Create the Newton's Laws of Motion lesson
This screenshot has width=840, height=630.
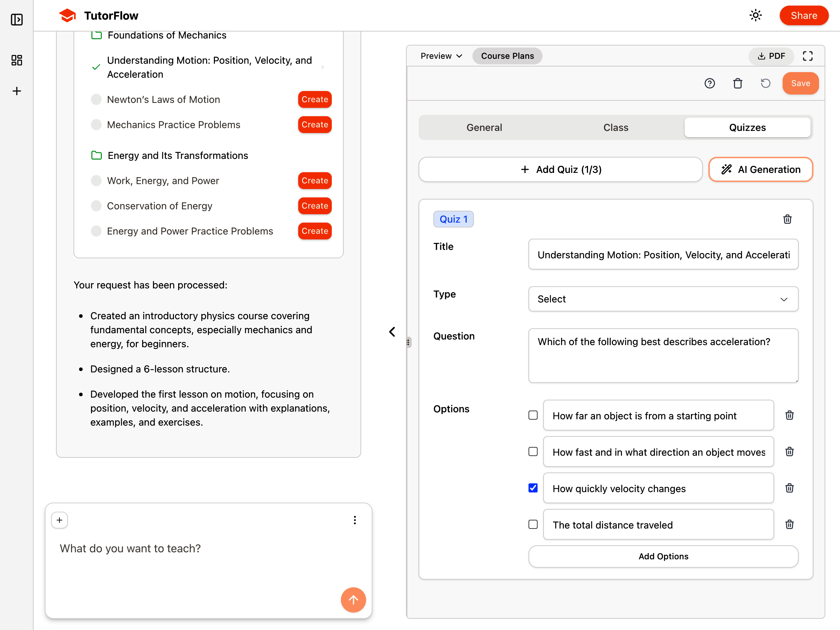(314, 99)
